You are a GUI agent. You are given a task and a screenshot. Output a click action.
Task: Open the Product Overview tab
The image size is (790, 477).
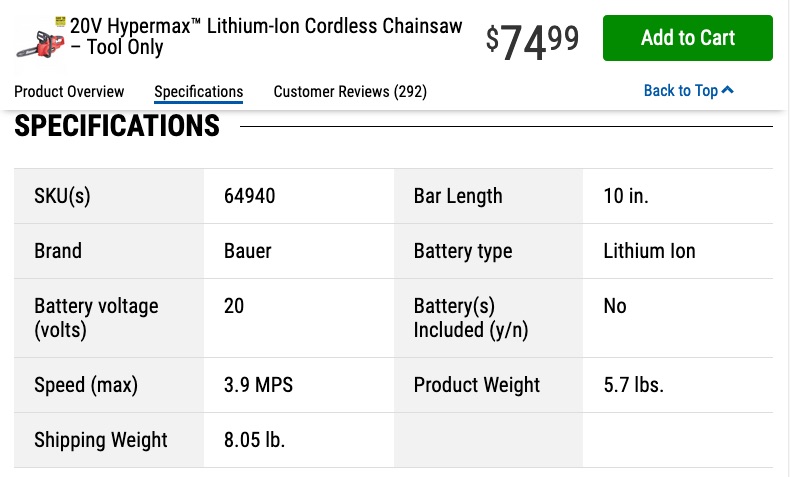(69, 92)
